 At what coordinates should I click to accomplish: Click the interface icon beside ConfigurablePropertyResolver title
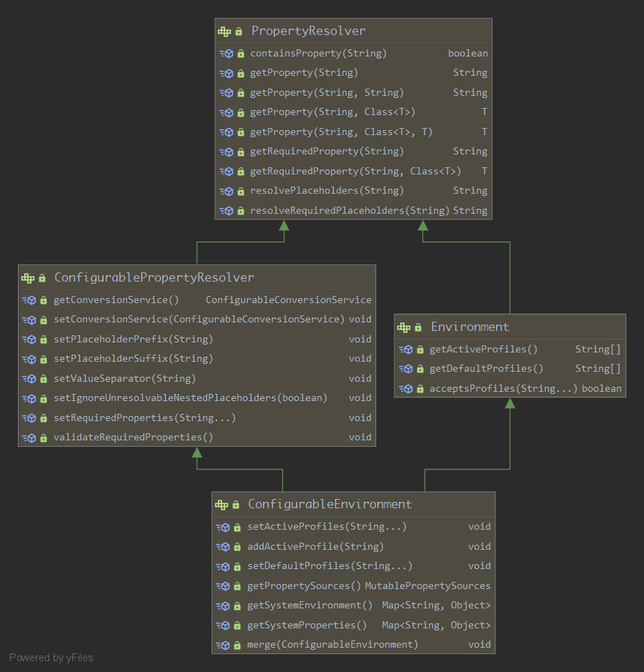coord(28,278)
